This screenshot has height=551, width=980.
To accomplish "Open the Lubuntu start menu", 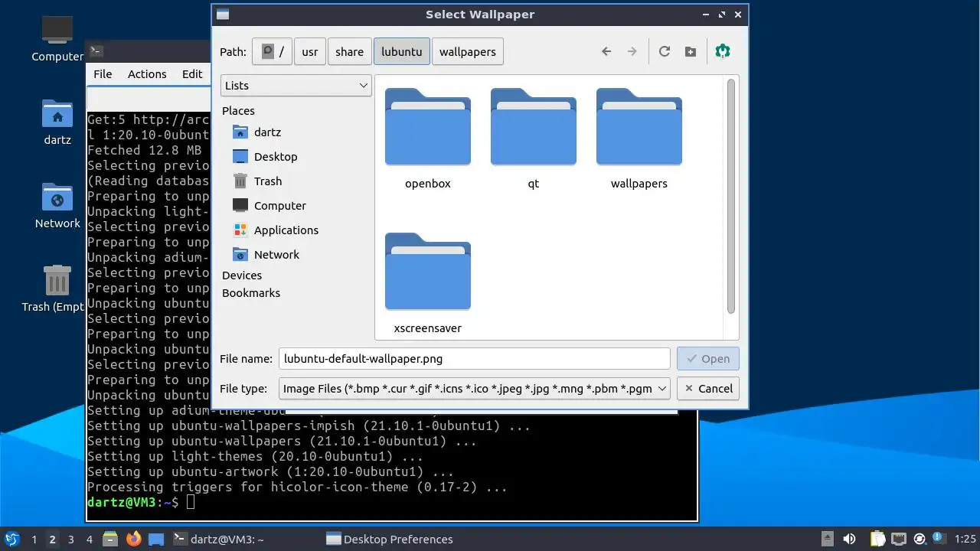I will tap(12, 540).
